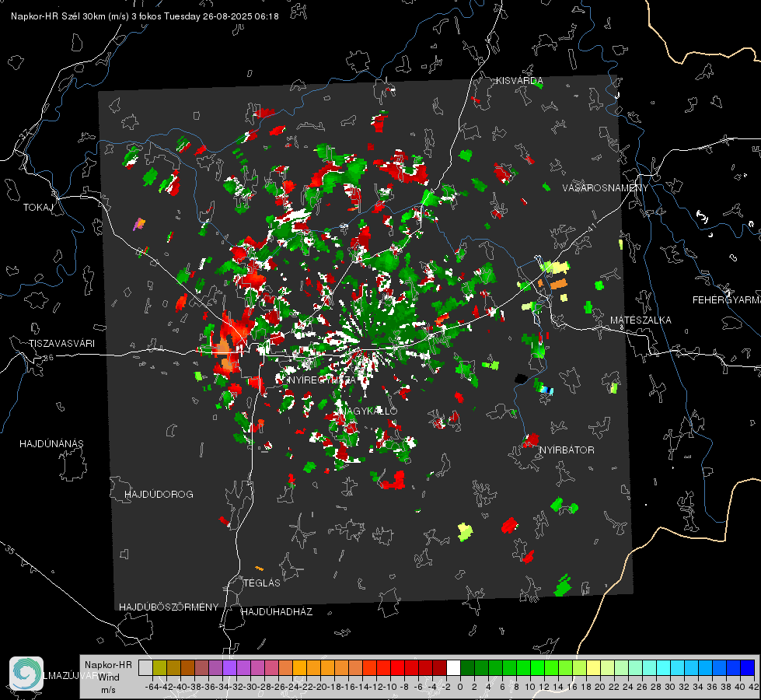Select the NYÍRBÁTOR town label
This screenshot has height=700, width=761.
click(x=567, y=450)
